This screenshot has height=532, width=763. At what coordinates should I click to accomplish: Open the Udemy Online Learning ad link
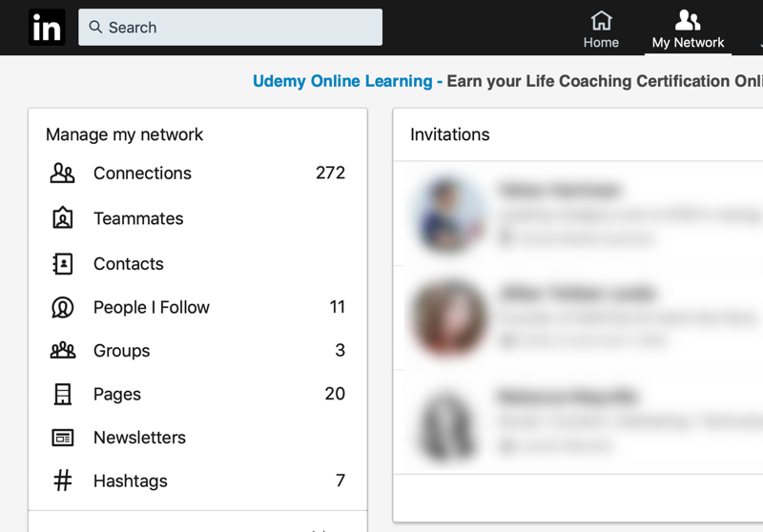[x=342, y=81]
